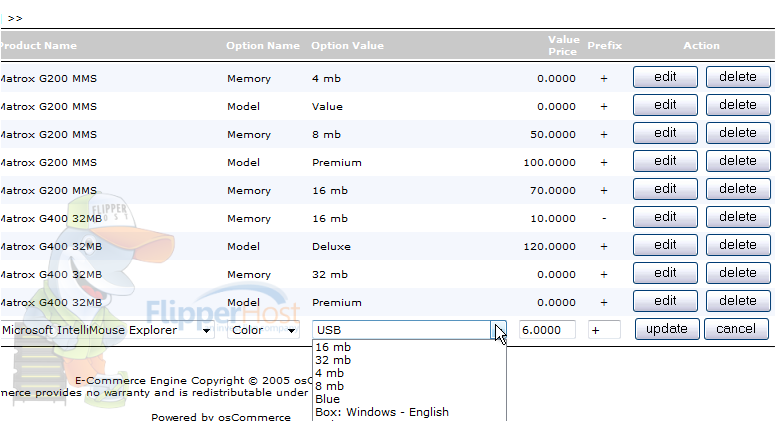Click the 100.0000 price value
This screenshot has height=422, width=776.
[549, 163]
